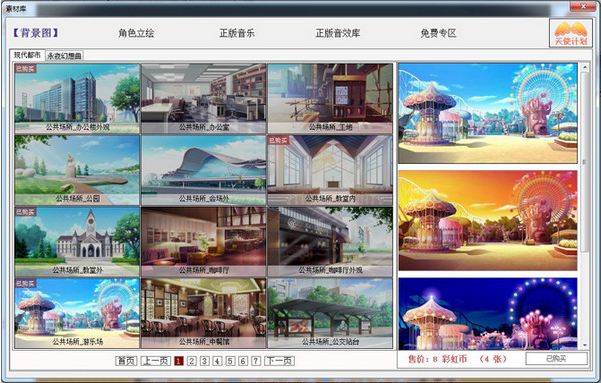Image resolution: width=601 pixels, height=383 pixels.
Task: Jump to page 7
Action: pyautogui.click(x=256, y=361)
